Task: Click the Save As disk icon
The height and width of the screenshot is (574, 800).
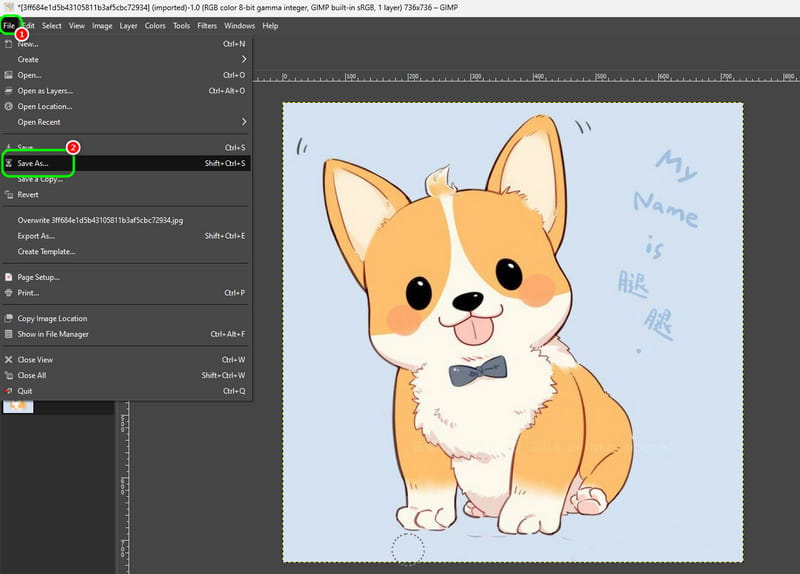Action: pos(9,163)
